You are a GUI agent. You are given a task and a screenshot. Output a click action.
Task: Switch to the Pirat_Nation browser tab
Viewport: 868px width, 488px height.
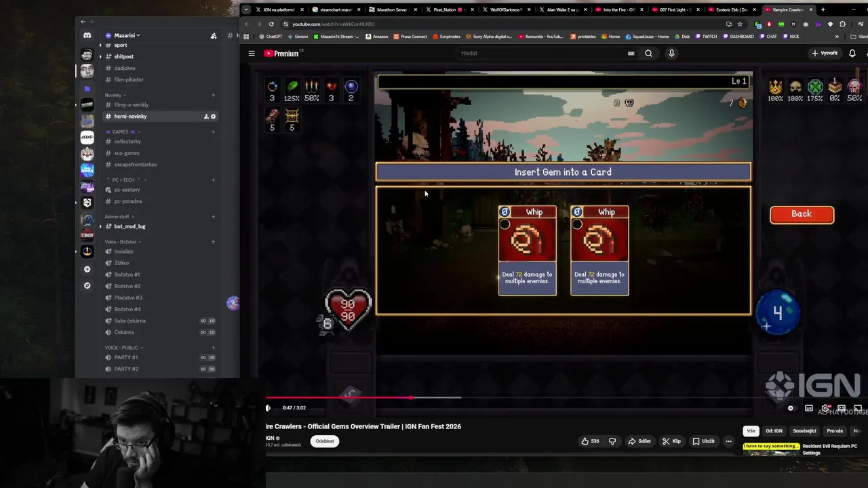448,9
